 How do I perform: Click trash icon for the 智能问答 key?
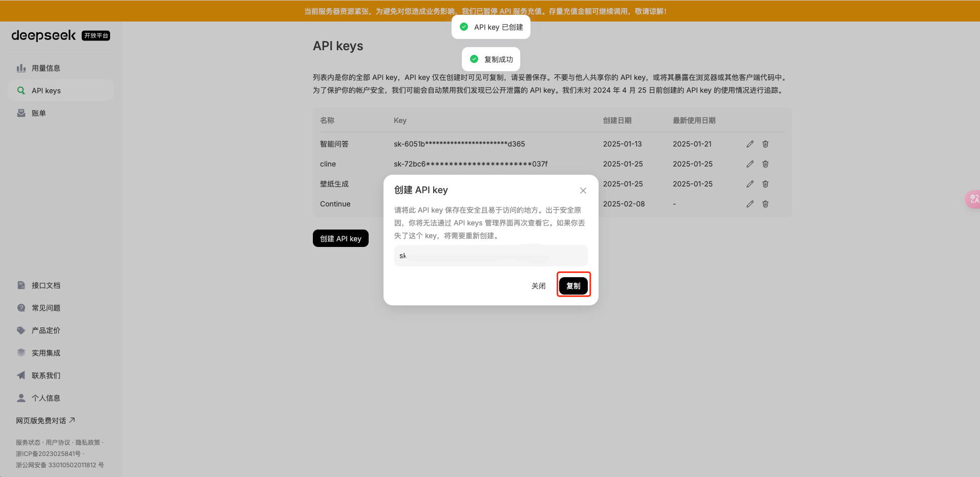(x=765, y=144)
